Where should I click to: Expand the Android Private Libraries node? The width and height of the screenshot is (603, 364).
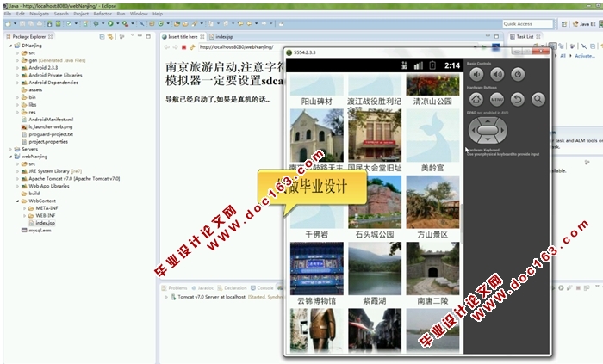click(18, 75)
